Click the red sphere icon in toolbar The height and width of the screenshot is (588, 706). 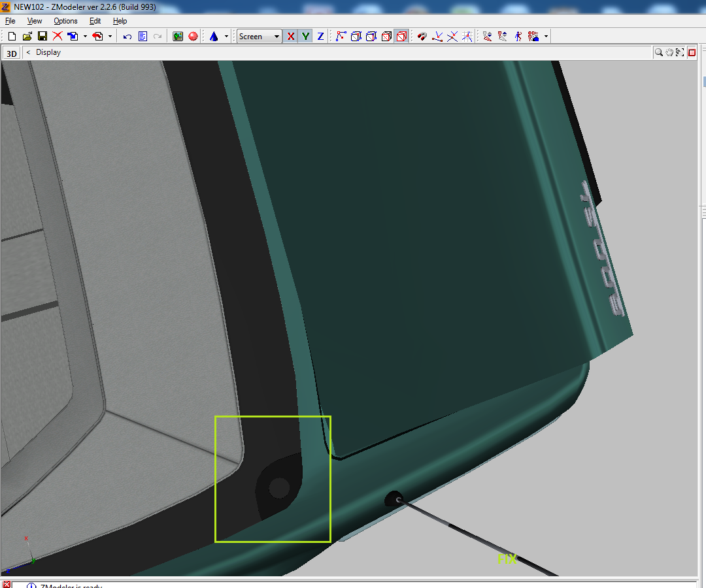(193, 37)
